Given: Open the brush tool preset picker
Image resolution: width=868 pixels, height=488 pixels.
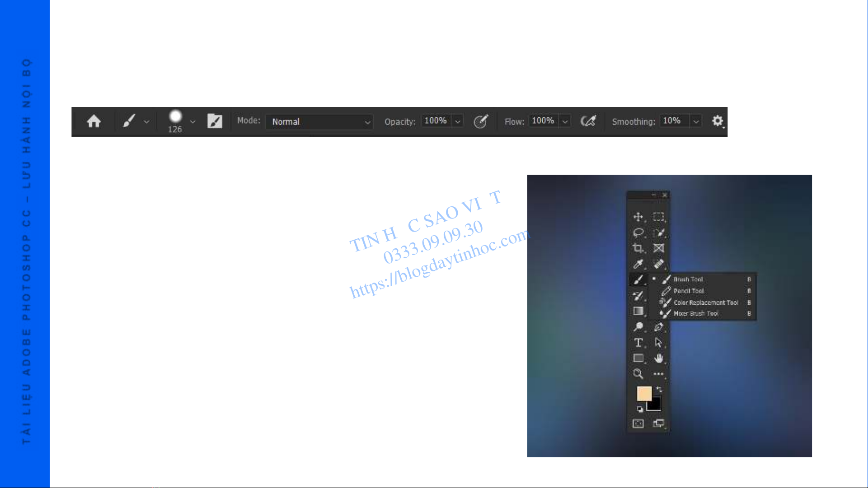Looking at the screenshot, I should tap(136, 121).
